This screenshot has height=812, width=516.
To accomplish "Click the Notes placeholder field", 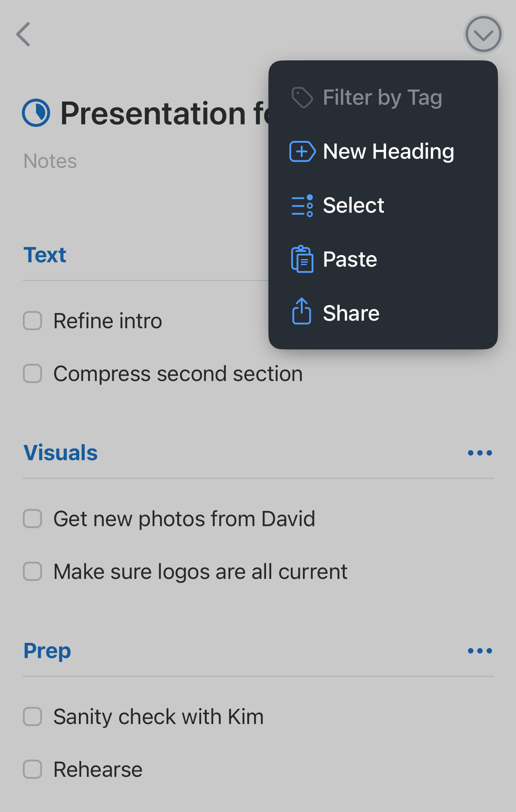I will coord(50,161).
